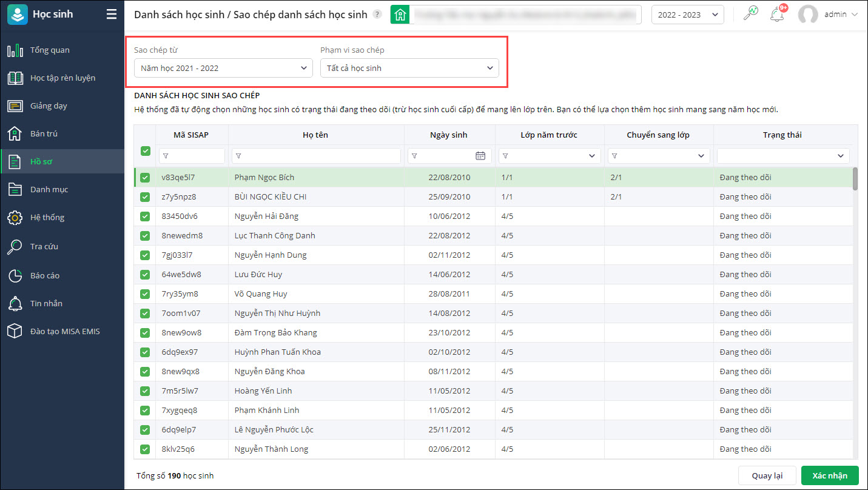Uncheck the checkbox for Nguyễn Hải Đăng
The height and width of the screenshot is (490, 868).
(145, 216)
